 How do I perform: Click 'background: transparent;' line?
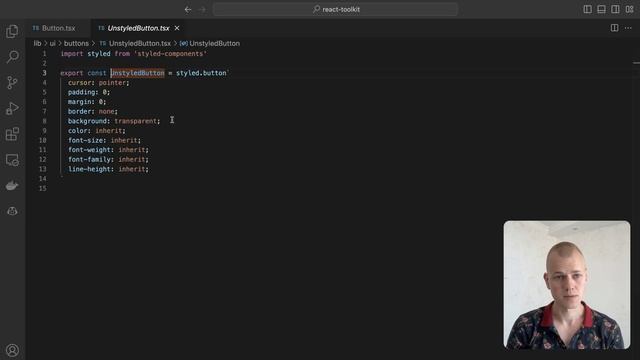(x=114, y=121)
